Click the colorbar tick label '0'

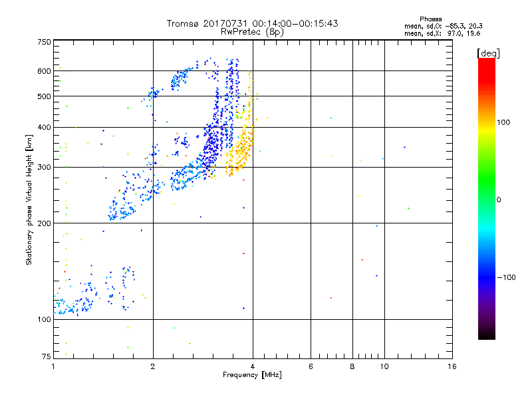tap(499, 200)
